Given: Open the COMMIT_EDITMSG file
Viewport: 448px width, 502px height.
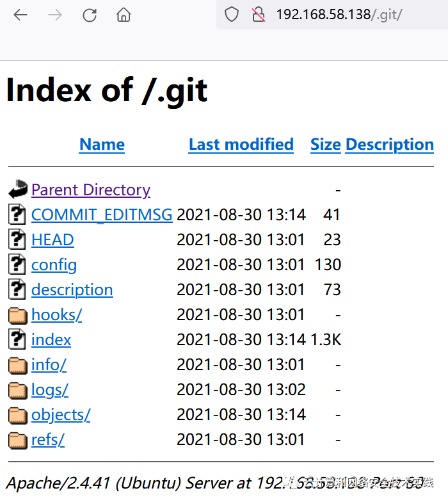Looking at the screenshot, I should click(x=102, y=215).
